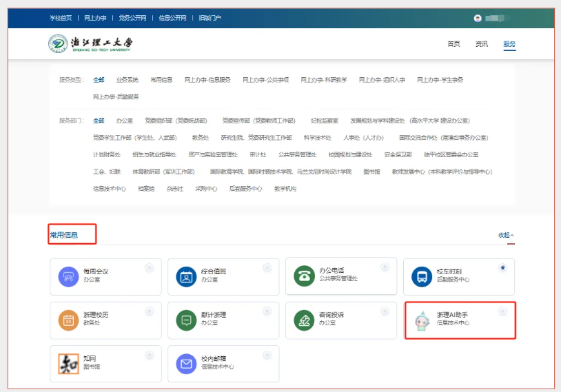Image resolution: width=561 pixels, height=392 pixels.
Task: Open the 每周会议 service icon
Action: pos(68,276)
